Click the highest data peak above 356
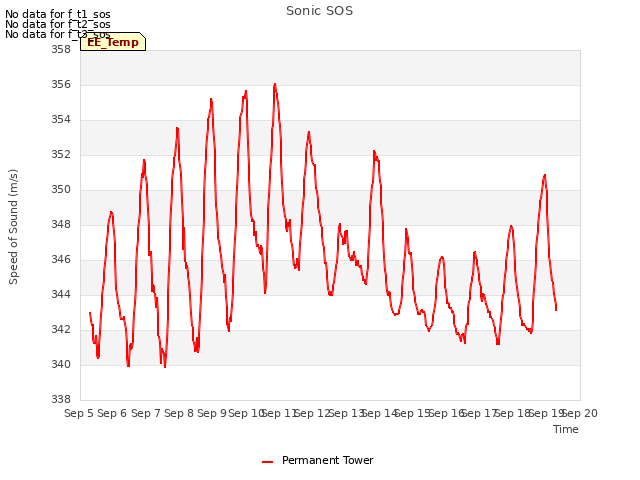The height and width of the screenshot is (480, 640). pos(275,84)
